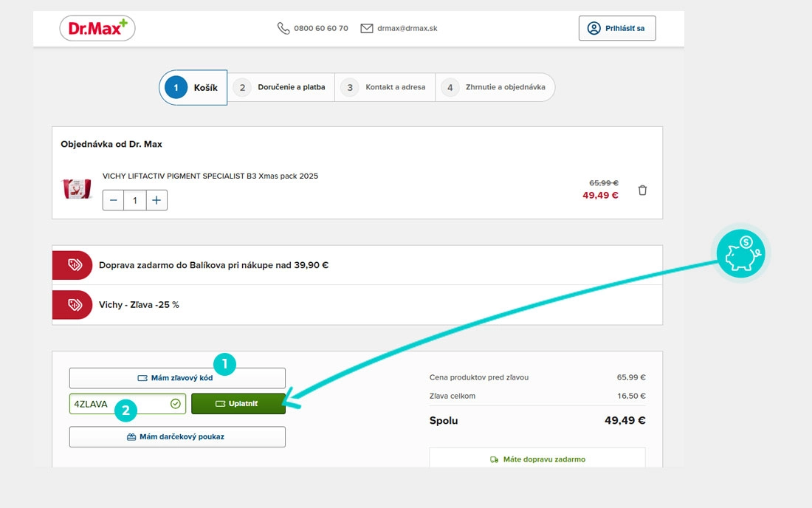Click phone number 0800 60 60 70
The width and height of the screenshot is (812, 508).
[321, 28]
